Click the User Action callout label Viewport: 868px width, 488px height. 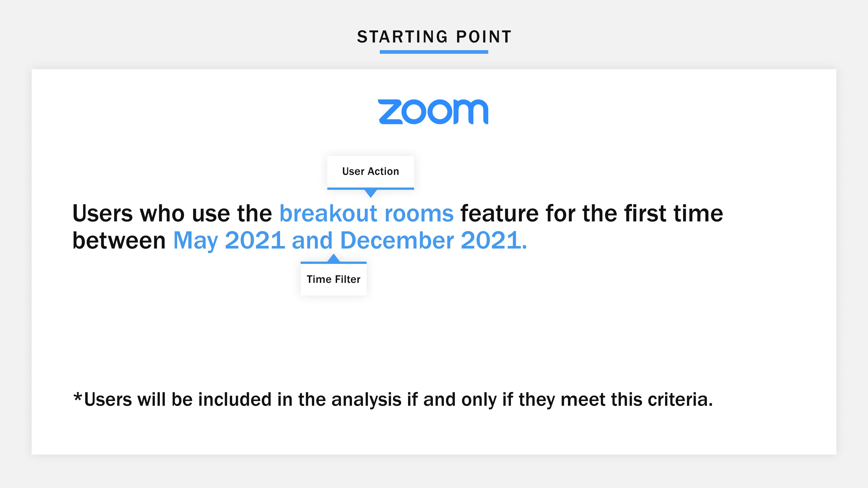coord(371,171)
